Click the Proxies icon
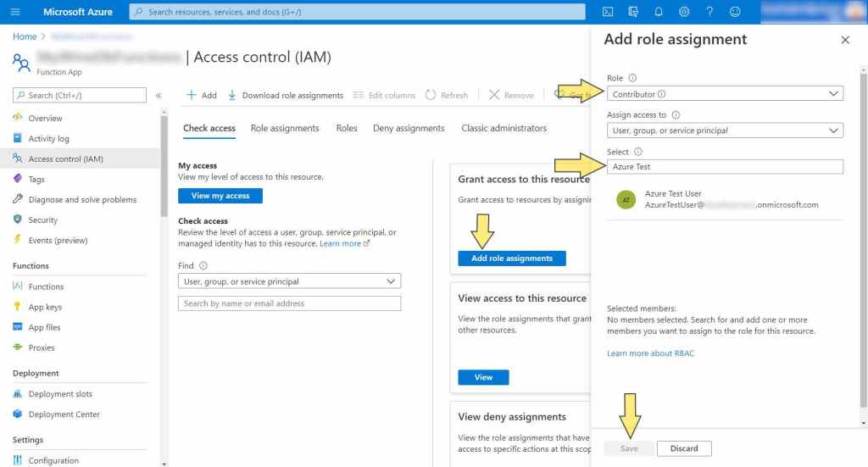The width and height of the screenshot is (868, 467). (18, 347)
